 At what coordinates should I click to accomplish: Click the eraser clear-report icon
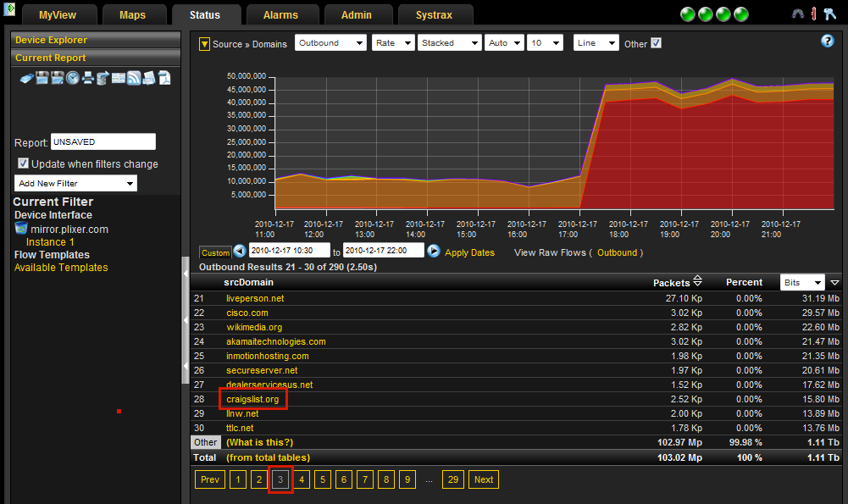(27, 79)
